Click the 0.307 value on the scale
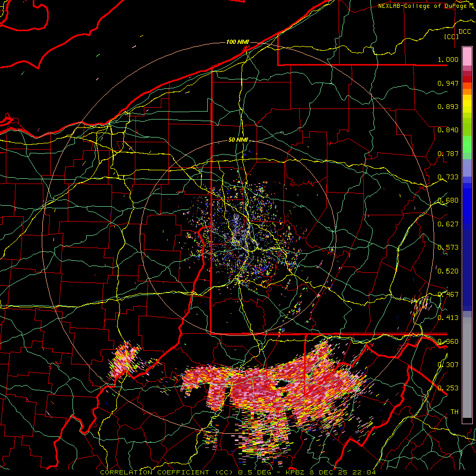 pyautogui.click(x=448, y=364)
